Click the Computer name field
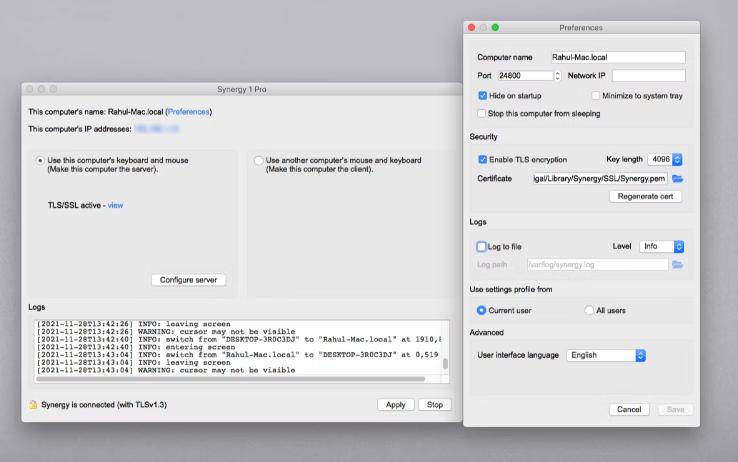738x462 pixels. [x=618, y=57]
